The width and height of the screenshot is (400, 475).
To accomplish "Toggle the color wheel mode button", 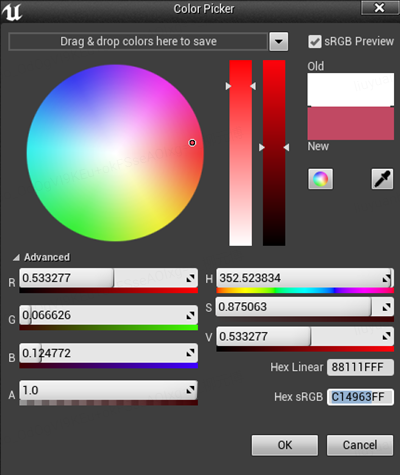I will click(x=320, y=179).
